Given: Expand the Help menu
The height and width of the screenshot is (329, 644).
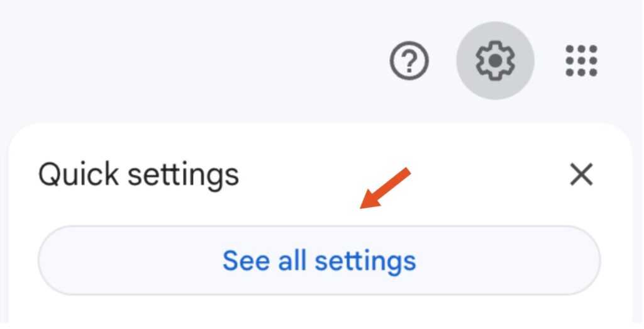Looking at the screenshot, I should tap(409, 61).
